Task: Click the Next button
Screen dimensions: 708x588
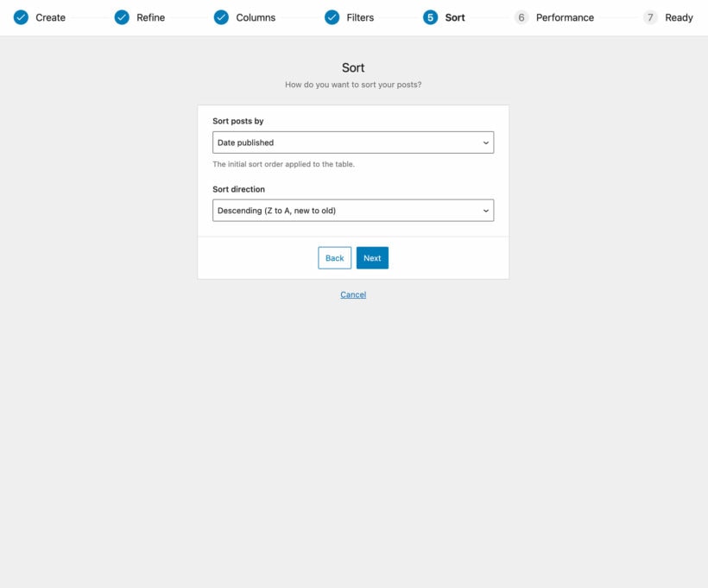Action: pyautogui.click(x=372, y=257)
